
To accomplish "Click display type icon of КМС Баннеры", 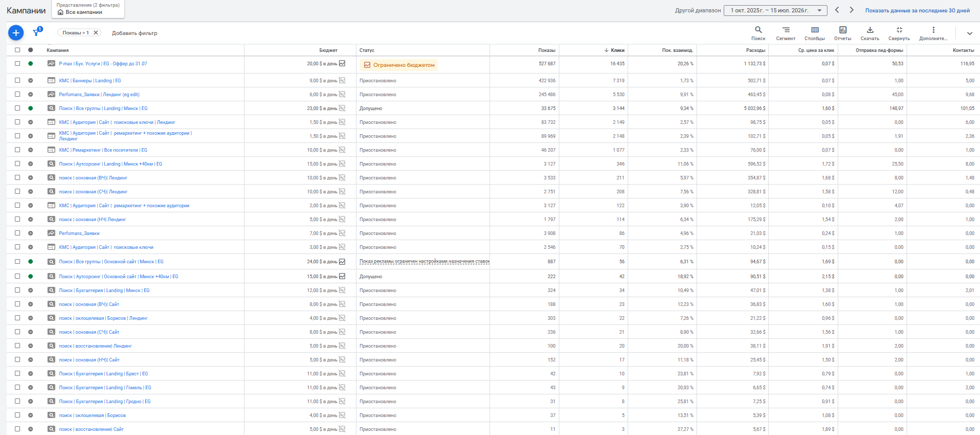I will pyautogui.click(x=51, y=80).
